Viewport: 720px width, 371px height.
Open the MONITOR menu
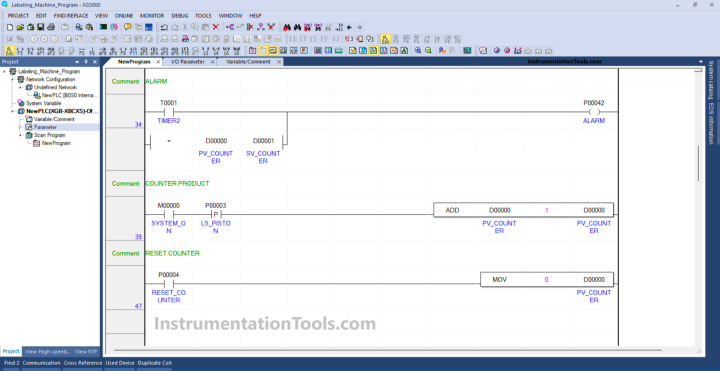pos(152,16)
